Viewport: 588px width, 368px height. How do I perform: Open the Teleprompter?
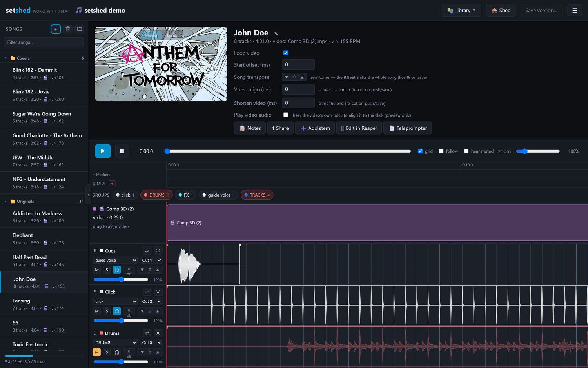tap(408, 128)
